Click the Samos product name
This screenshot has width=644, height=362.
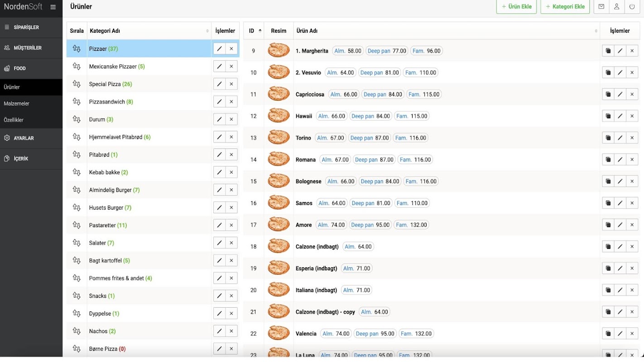304,203
